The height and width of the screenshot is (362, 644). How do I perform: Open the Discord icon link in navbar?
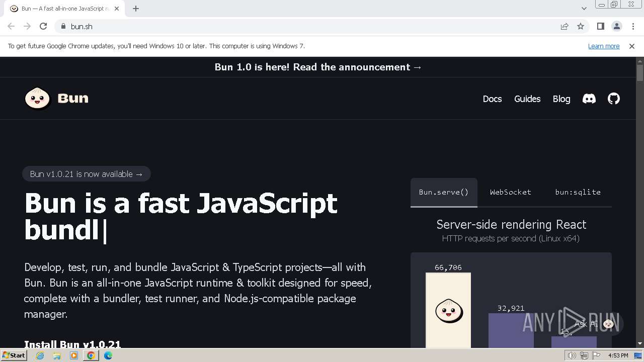pyautogui.click(x=589, y=99)
